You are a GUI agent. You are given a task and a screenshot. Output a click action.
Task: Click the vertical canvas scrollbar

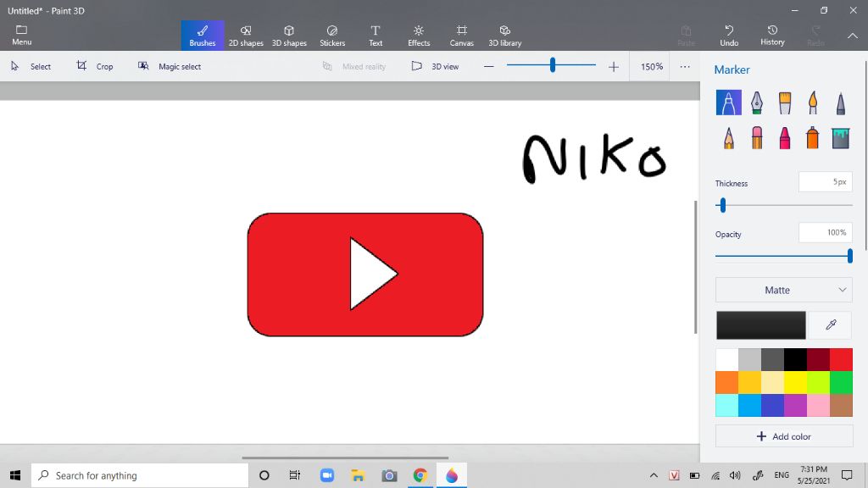[696, 267]
